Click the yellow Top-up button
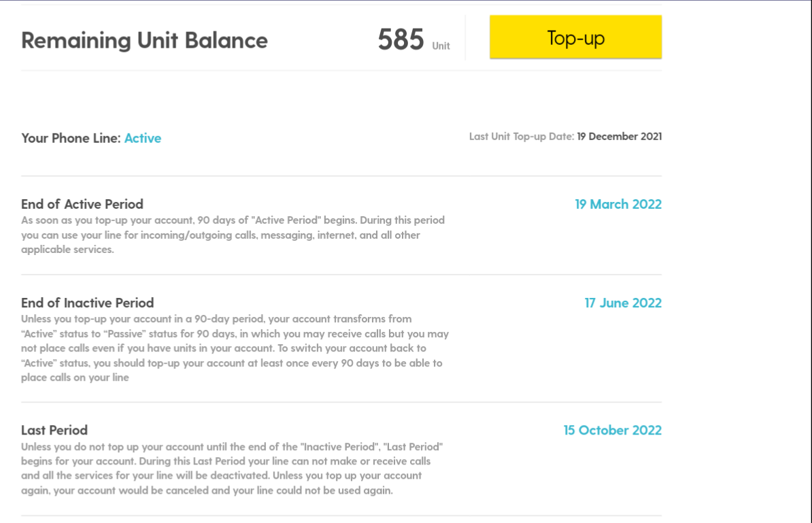 click(x=575, y=37)
